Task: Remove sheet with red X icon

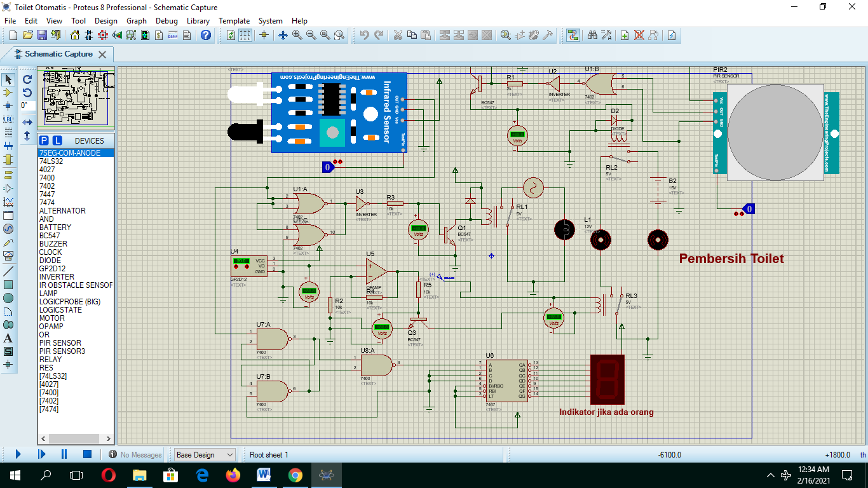Action: pyautogui.click(x=639, y=35)
